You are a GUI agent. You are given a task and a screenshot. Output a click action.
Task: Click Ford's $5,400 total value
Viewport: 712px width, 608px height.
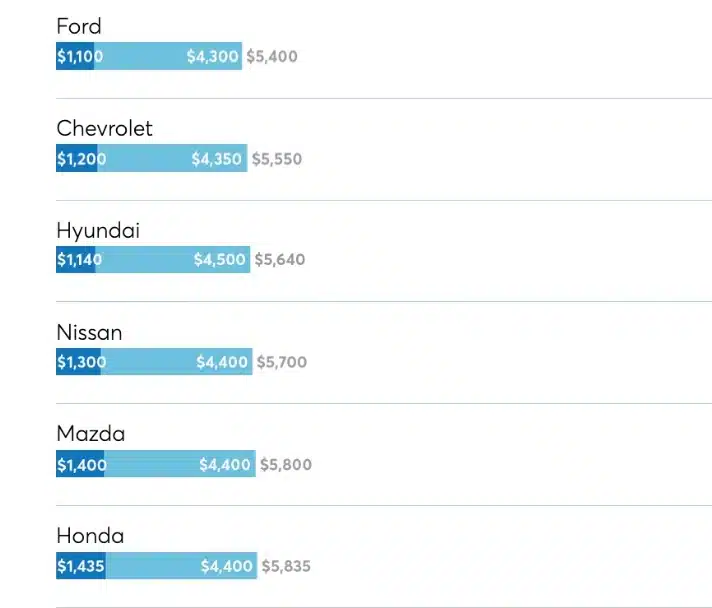point(272,56)
